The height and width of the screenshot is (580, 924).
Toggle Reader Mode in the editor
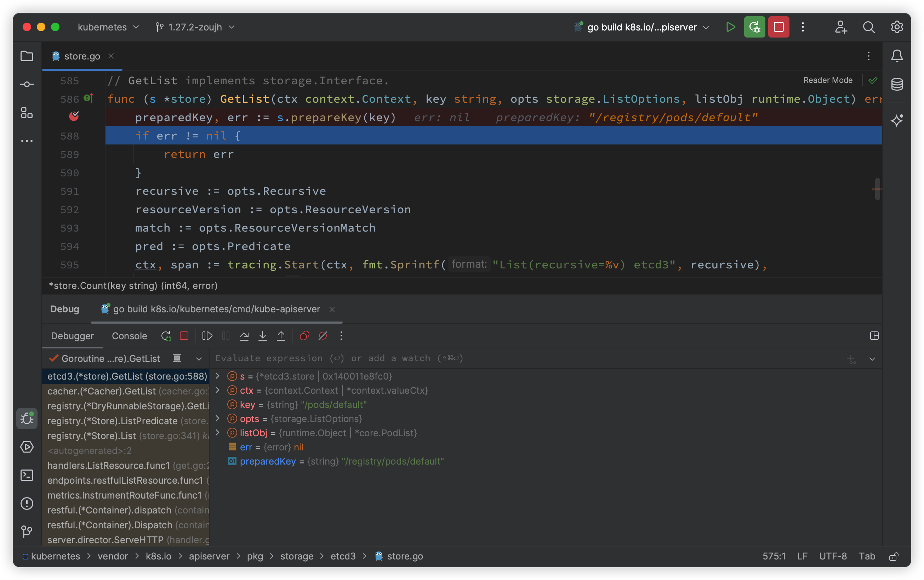[x=828, y=80]
